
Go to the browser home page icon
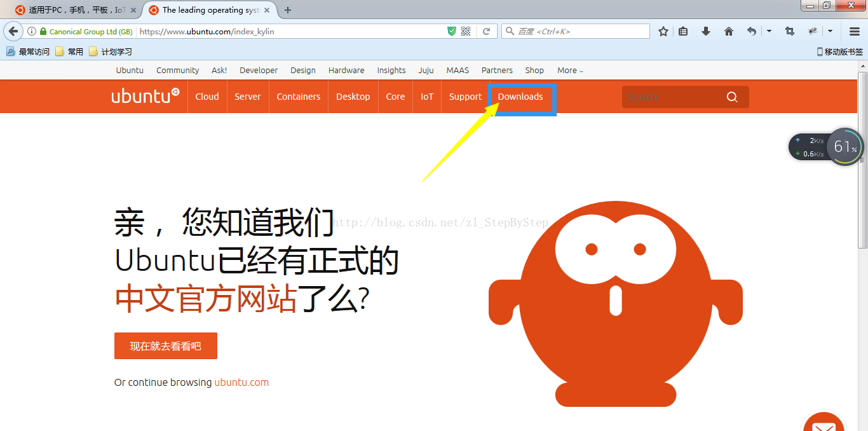pyautogui.click(x=729, y=31)
